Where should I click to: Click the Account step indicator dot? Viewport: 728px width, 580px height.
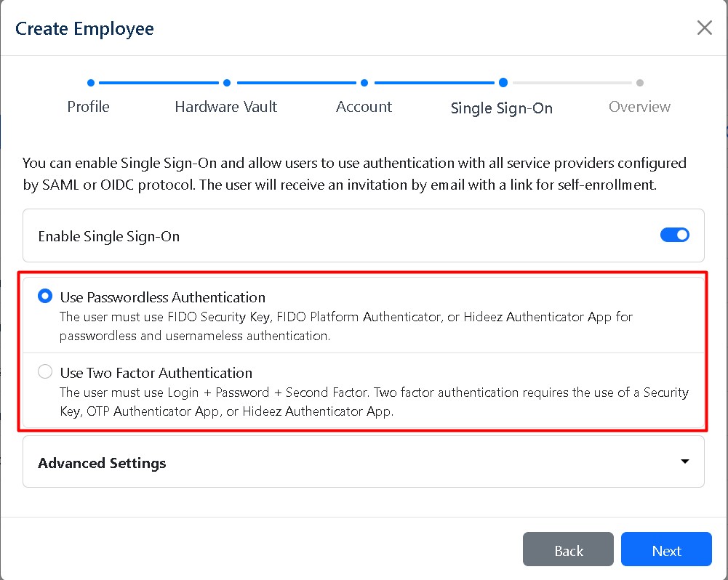point(364,83)
